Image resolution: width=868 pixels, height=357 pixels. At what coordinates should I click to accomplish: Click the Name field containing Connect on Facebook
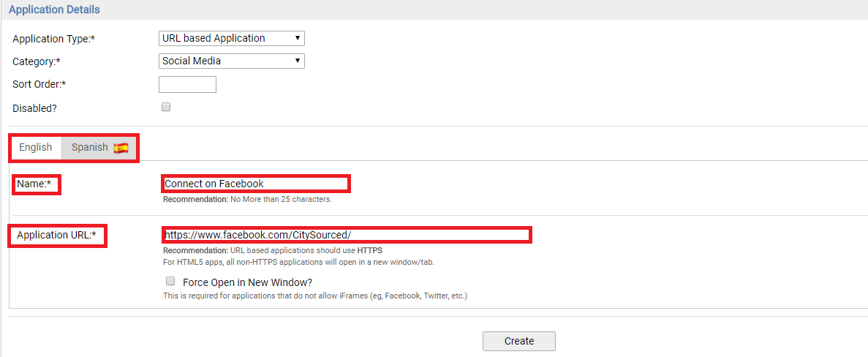click(256, 183)
